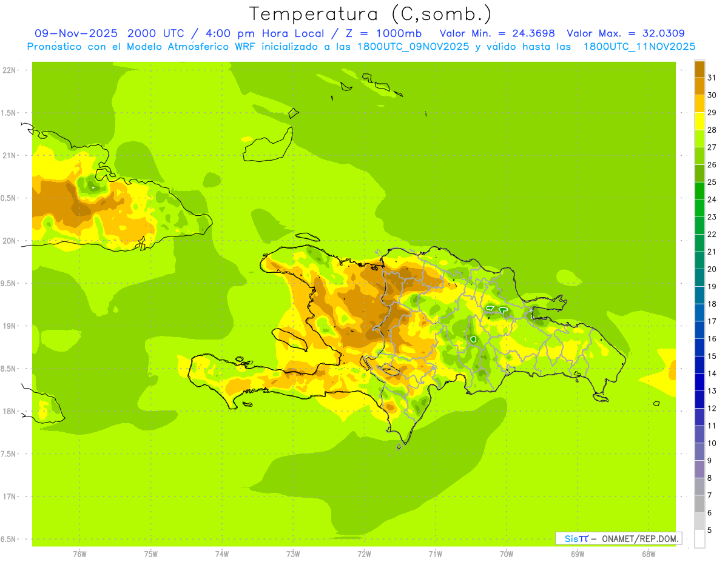Click colorbar label '25'

point(712,182)
